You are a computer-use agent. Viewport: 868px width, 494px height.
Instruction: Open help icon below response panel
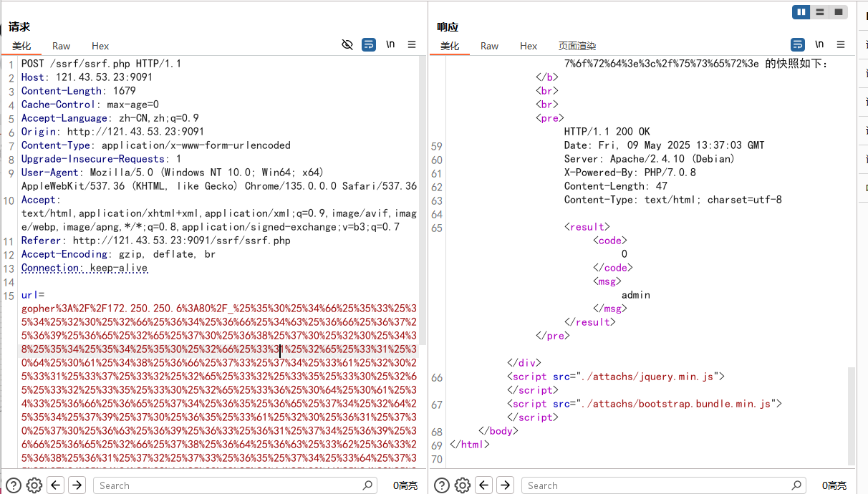click(x=441, y=485)
